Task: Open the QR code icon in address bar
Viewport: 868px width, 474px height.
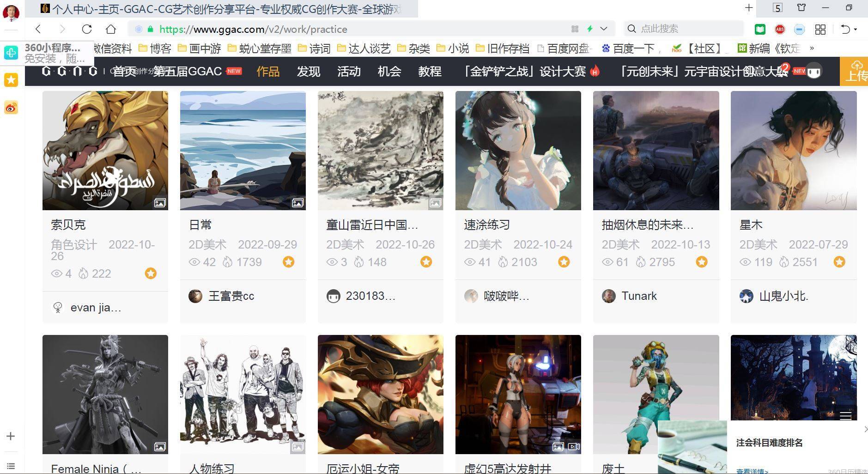Action: 575,29
